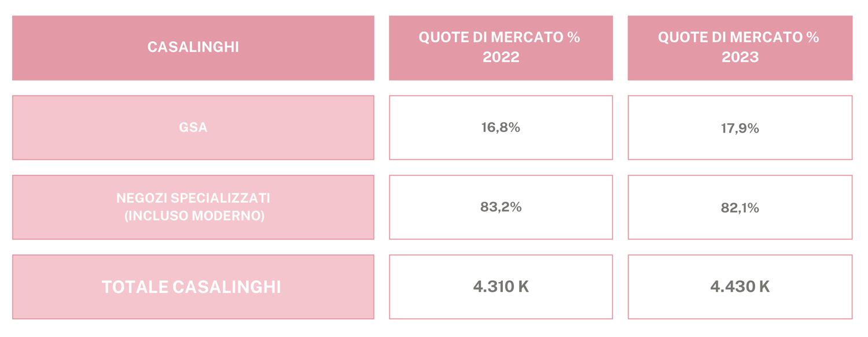Click the pink GSA category box
The image size is (868, 337).
[x=193, y=127]
